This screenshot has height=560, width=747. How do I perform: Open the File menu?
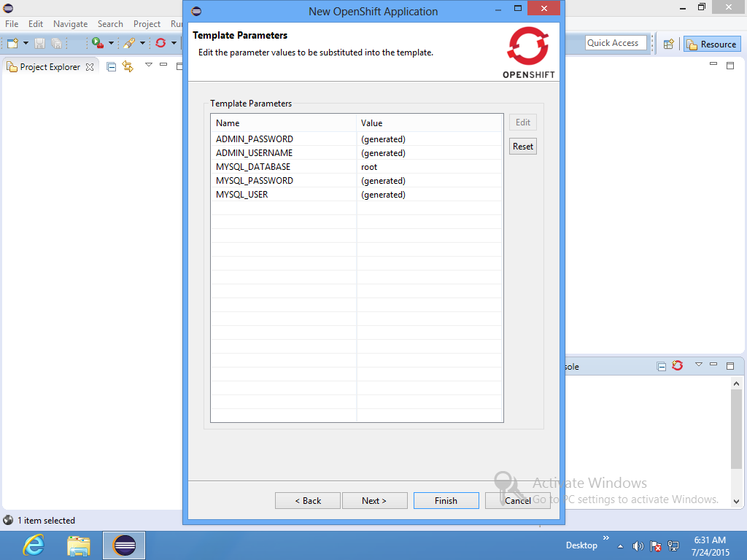point(12,24)
